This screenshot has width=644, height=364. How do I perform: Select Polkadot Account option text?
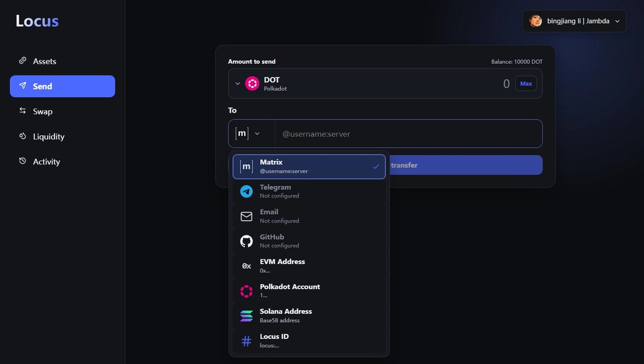tap(290, 287)
